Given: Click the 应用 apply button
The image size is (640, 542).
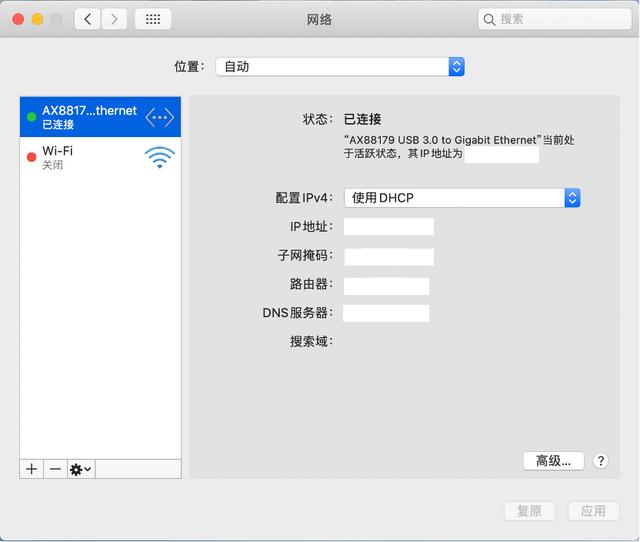Looking at the screenshot, I should click(593, 511).
